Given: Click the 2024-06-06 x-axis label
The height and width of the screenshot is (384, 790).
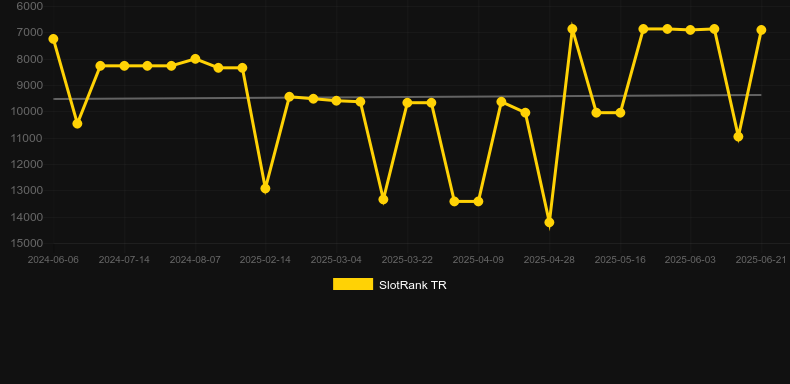Looking at the screenshot, I should (x=53, y=260).
